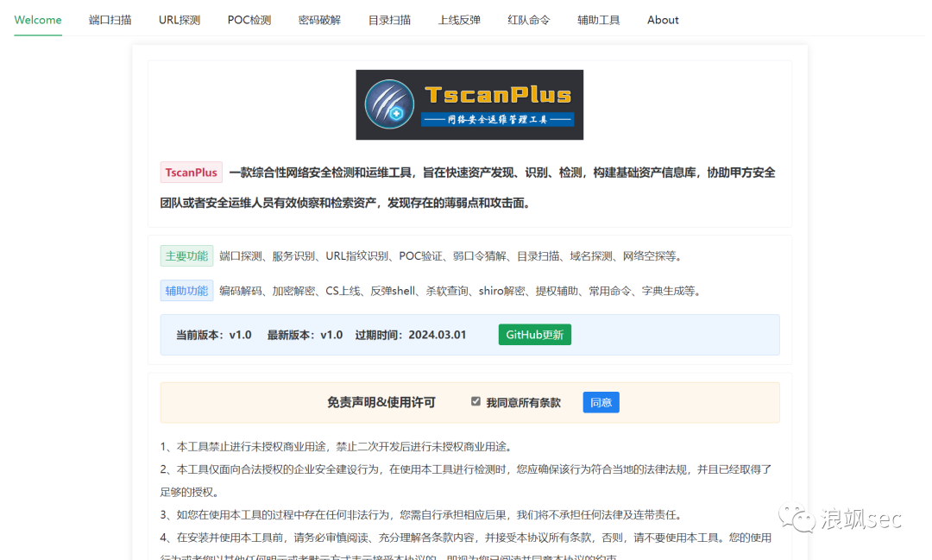Click the 当前版本: v1.0 text
Image resolution: width=932 pixels, height=560 pixels.
point(214,335)
